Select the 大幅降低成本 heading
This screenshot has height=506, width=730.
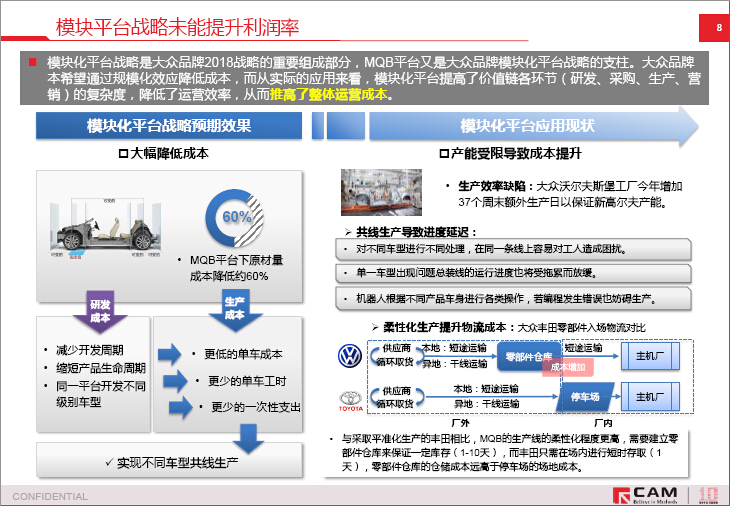click(x=164, y=154)
